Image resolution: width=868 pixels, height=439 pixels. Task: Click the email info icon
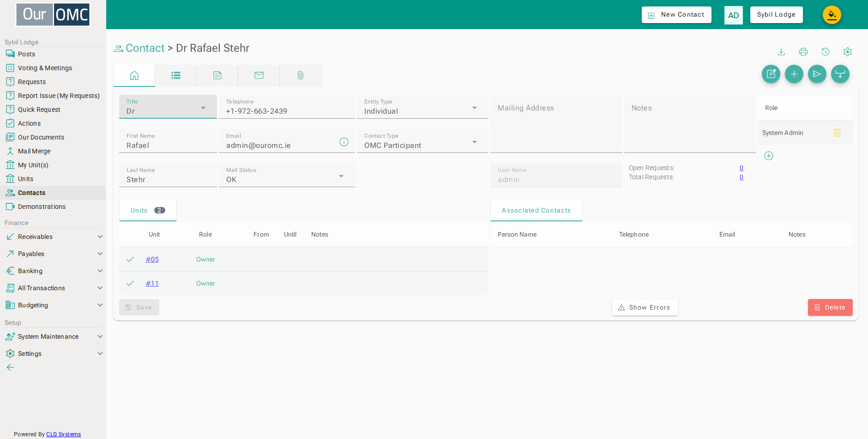coord(344,142)
